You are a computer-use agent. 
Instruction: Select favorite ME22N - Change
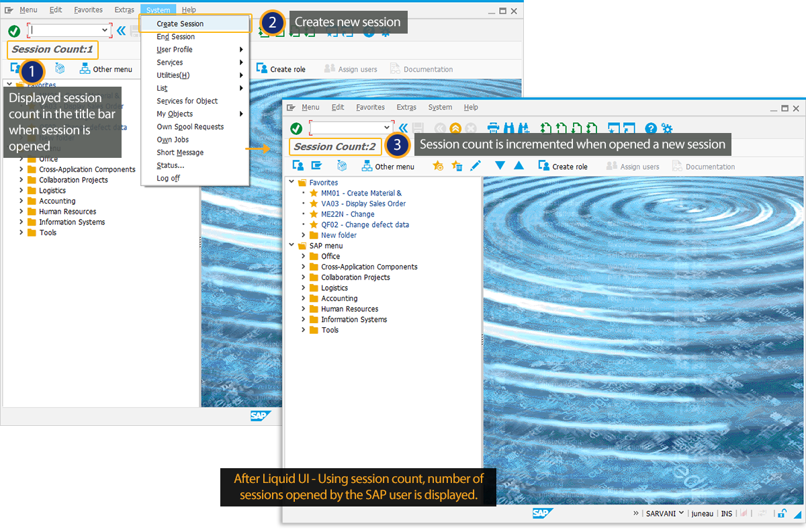tap(348, 214)
